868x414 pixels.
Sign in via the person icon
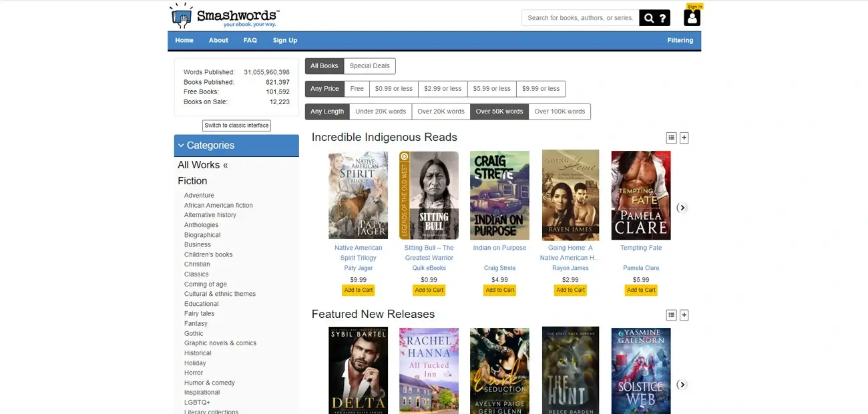coord(691,18)
